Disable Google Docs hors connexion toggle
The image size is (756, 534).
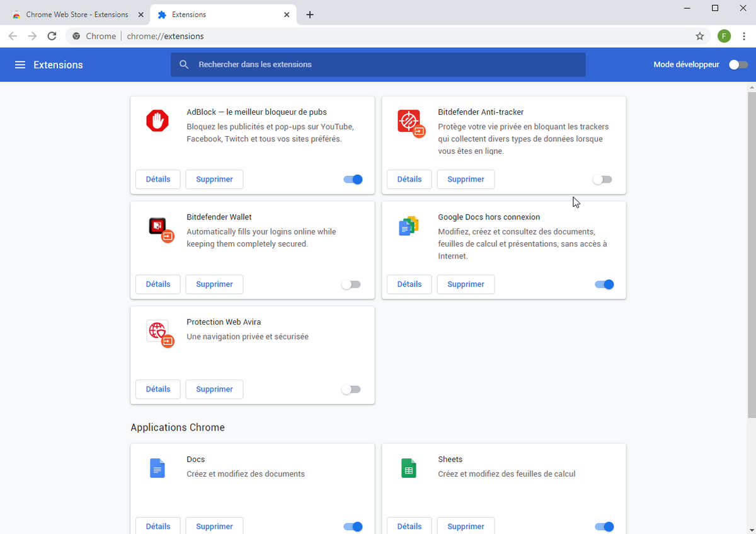click(x=604, y=284)
